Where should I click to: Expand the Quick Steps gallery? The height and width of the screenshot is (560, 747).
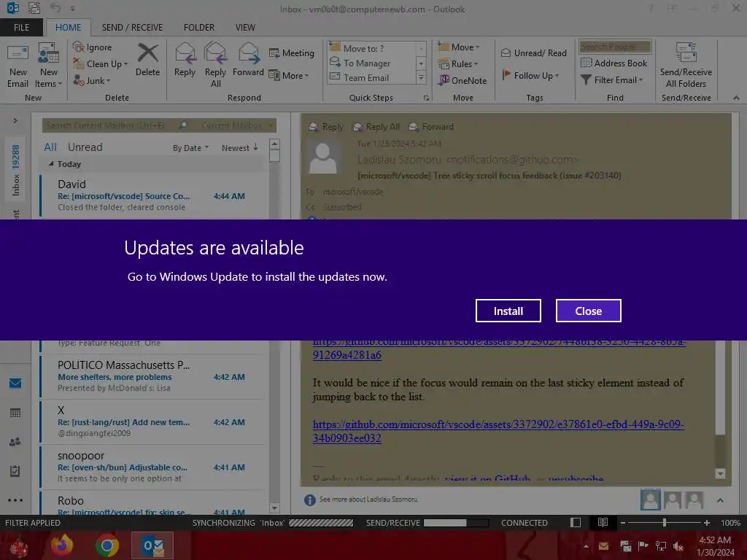click(x=421, y=78)
